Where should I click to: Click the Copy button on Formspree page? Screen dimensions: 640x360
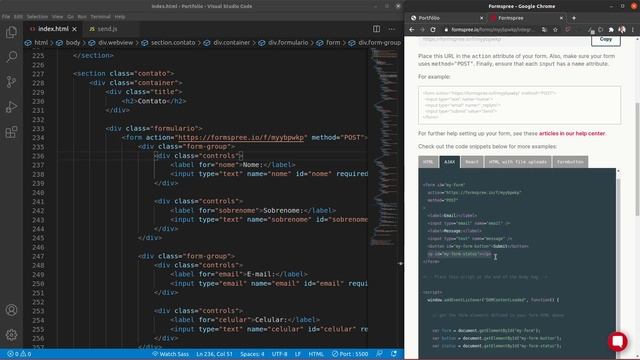(606, 40)
